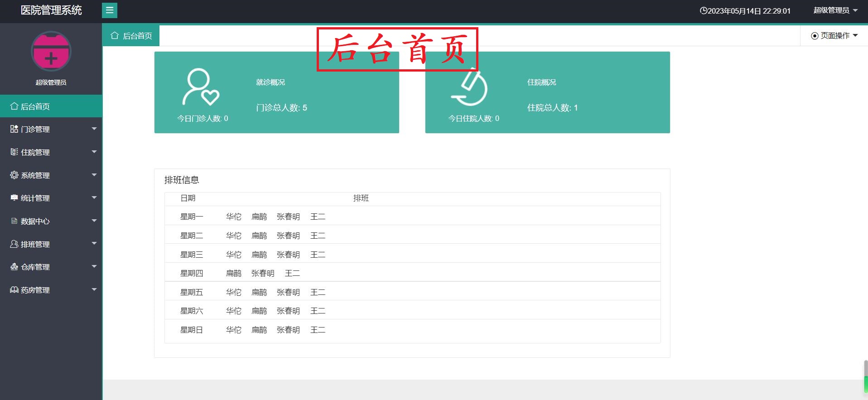Open the 页面操作 dropdown

(x=834, y=36)
